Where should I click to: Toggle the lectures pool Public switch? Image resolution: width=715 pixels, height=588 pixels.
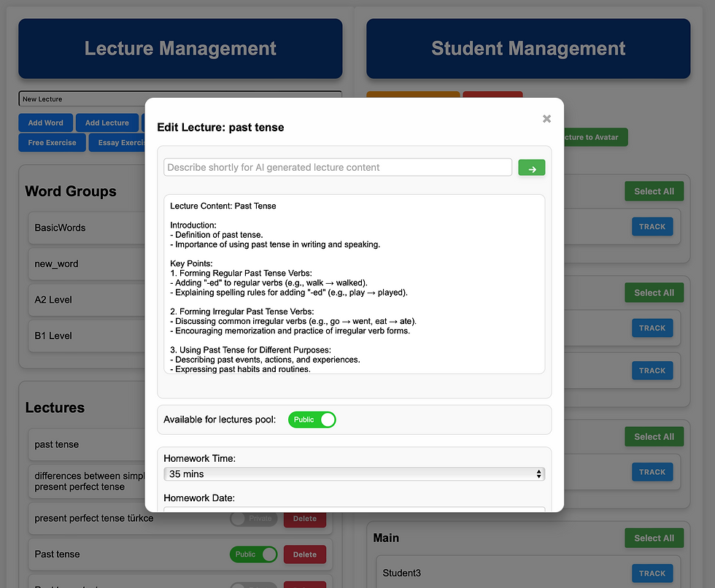(312, 419)
